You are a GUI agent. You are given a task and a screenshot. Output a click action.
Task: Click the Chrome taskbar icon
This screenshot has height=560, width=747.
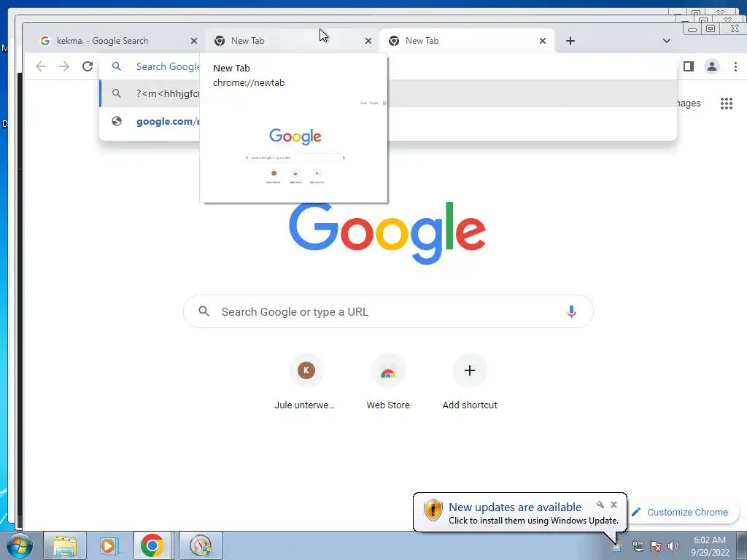pyautogui.click(x=152, y=545)
